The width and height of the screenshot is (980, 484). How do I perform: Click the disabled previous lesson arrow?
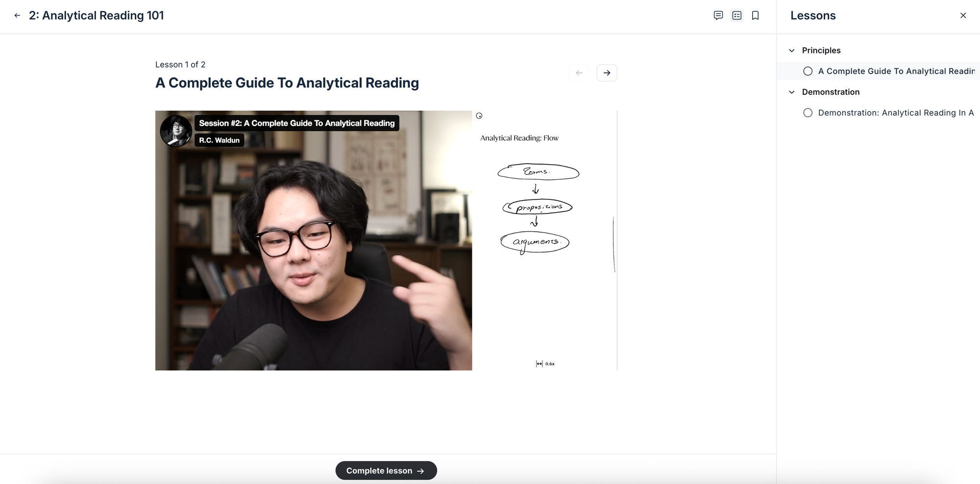pos(579,73)
